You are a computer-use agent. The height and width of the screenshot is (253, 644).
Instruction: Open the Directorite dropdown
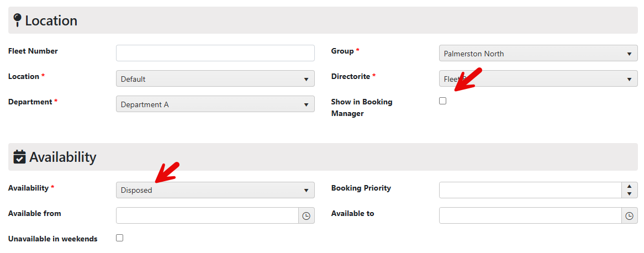click(x=538, y=79)
